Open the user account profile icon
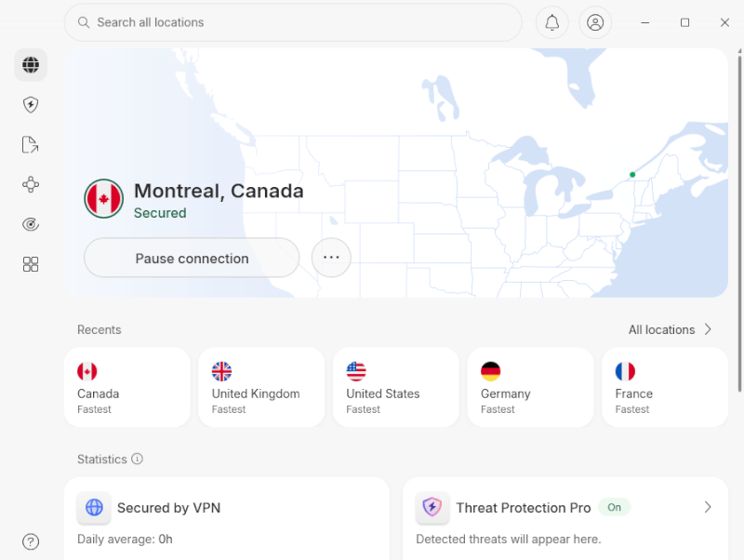 coord(595,22)
